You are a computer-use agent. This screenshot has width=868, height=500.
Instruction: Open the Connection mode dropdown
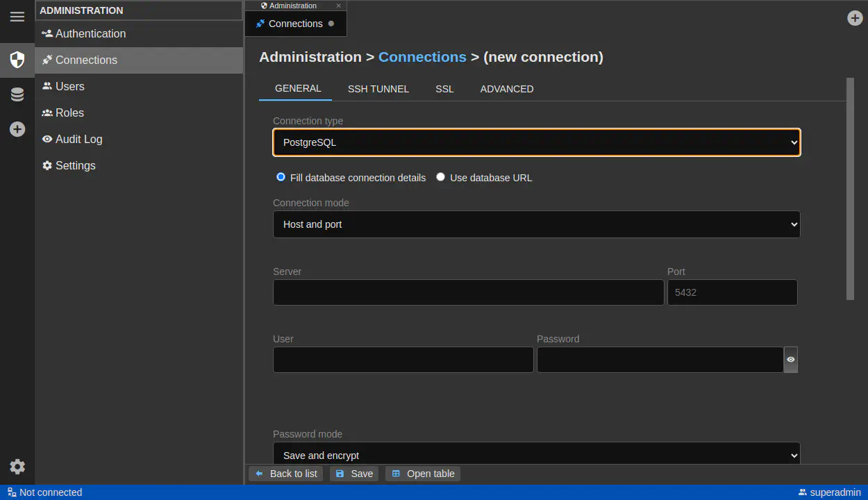coord(537,224)
